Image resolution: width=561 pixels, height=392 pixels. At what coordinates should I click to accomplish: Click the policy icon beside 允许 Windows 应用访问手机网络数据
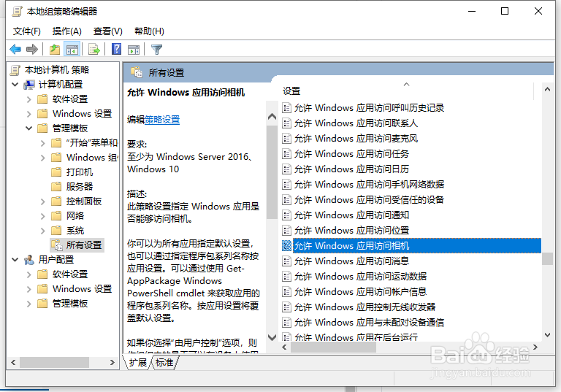(x=286, y=185)
